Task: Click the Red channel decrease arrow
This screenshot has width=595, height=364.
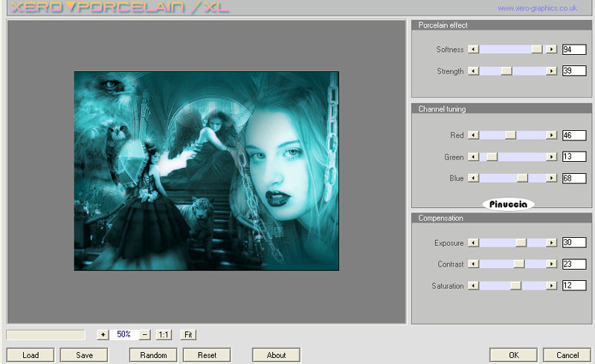Action: coord(473,135)
